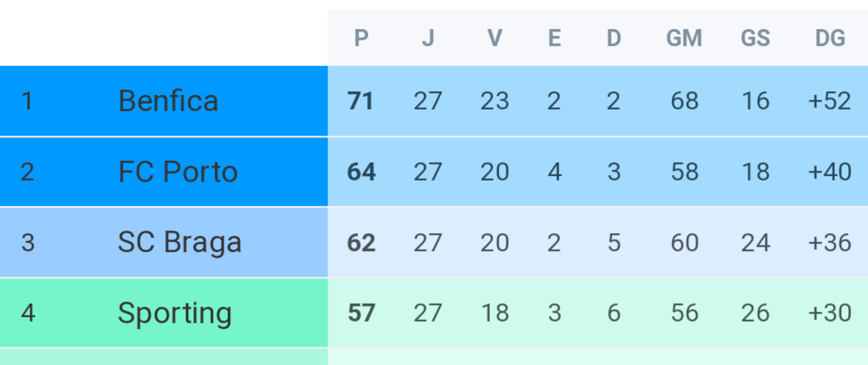Click Benfica's 71 points value

tap(361, 100)
